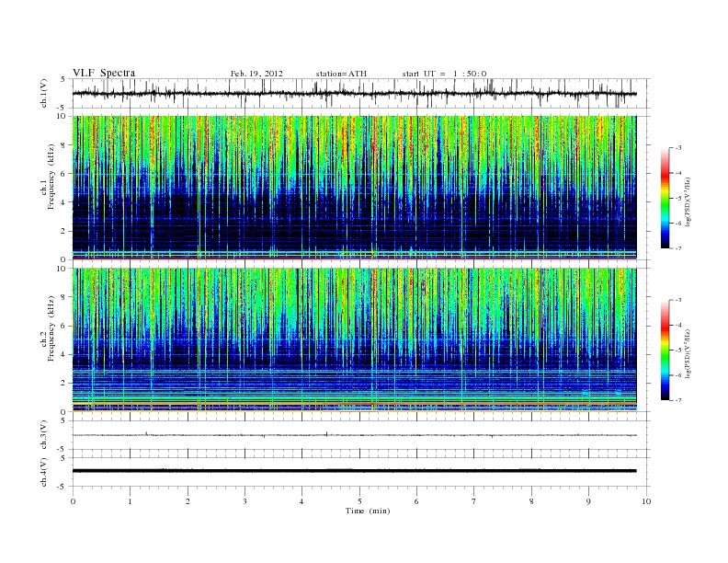This screenshot has height=563, width=728.
Task: Click the time axis tick label 8
Action: coord(531,501)
